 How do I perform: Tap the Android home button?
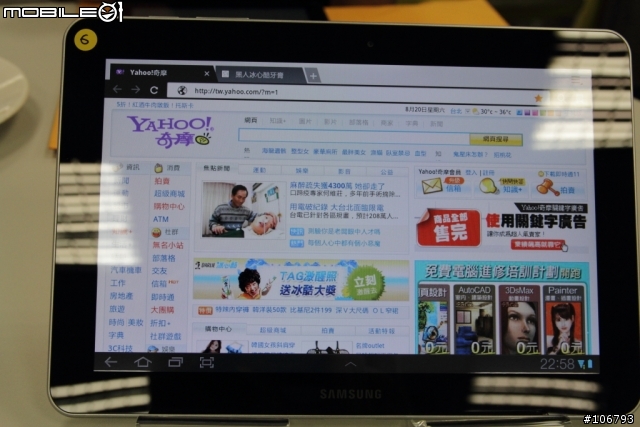[x=143, y=362]
